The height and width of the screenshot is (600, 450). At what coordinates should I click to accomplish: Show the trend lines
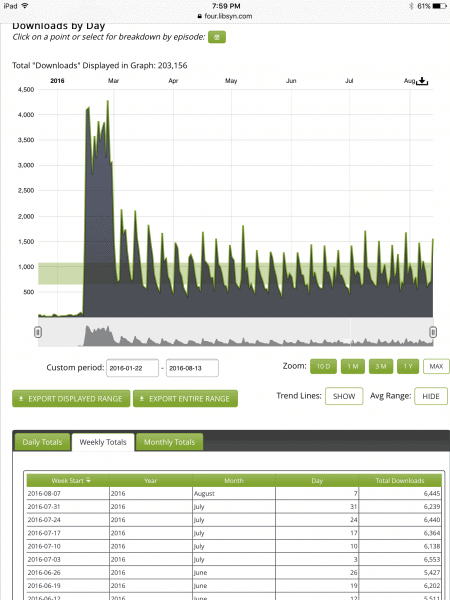coord(344,396)
